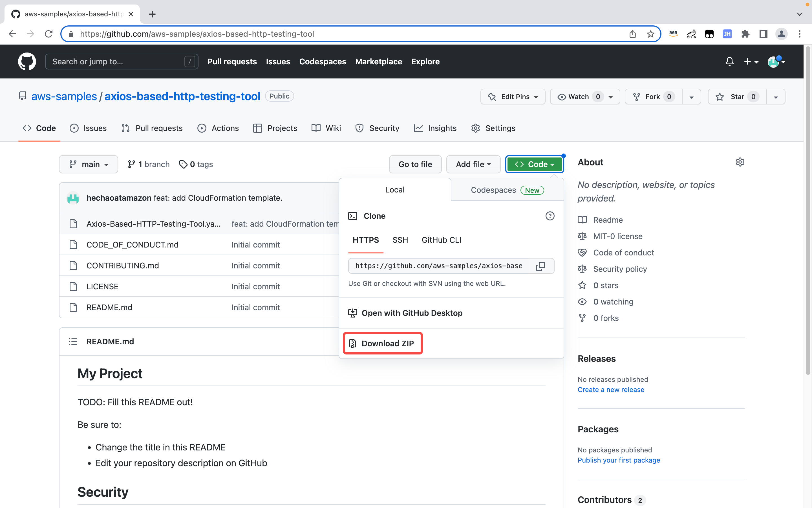Open the Wiki tab
The height and width of the screenshot is (508, 812).
pos(326,128)
